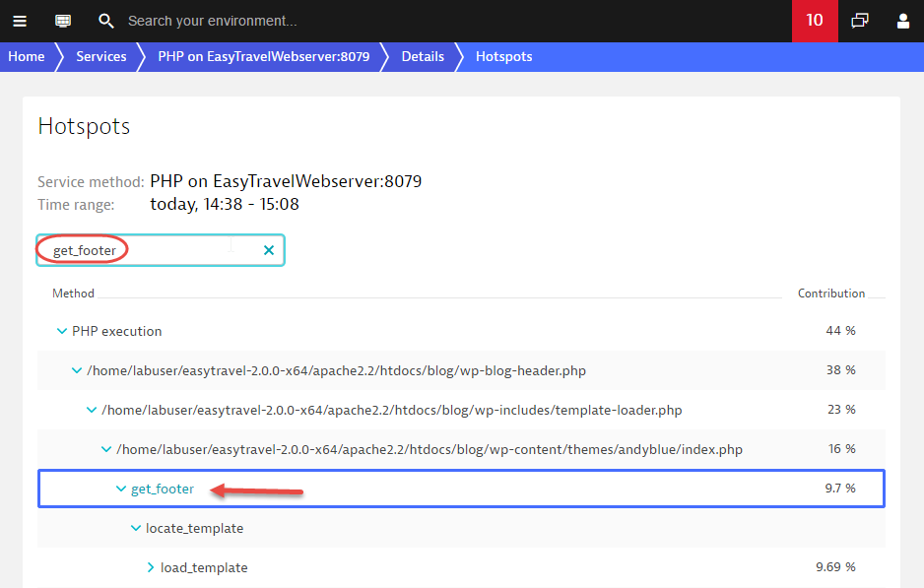Select the Hotspots breadcrumb

503,56
